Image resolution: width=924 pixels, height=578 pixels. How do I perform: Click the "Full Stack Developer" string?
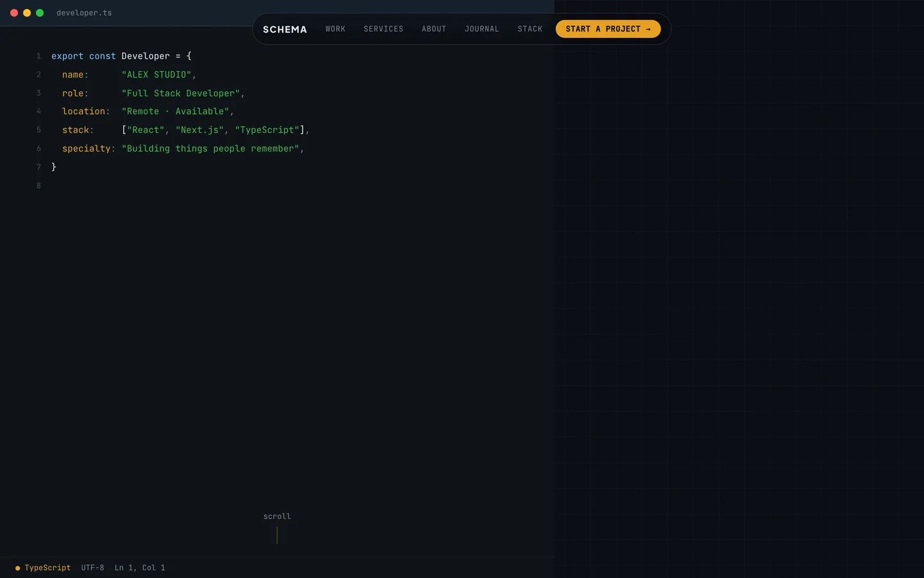tap(181, 93)
